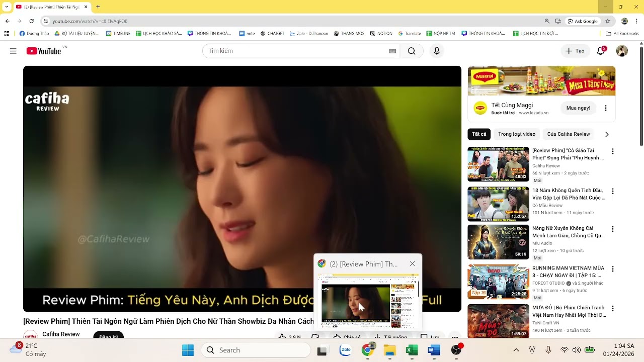Click the Ask Google button

click(x=583, y=21)
